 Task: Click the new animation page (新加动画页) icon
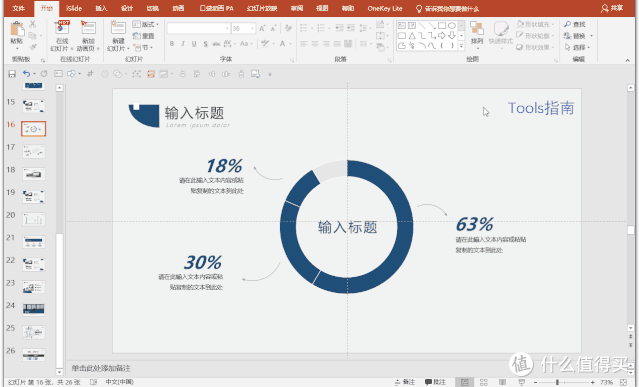click(x=88, y=28)
